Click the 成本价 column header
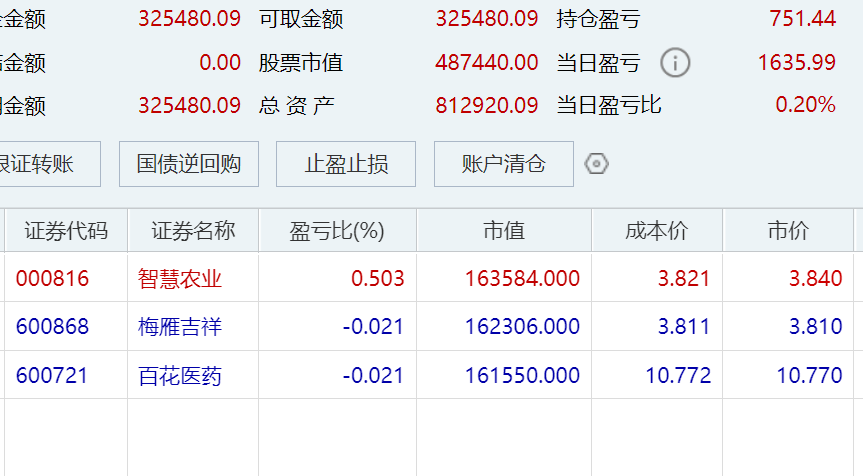 (x=657, y=231)
